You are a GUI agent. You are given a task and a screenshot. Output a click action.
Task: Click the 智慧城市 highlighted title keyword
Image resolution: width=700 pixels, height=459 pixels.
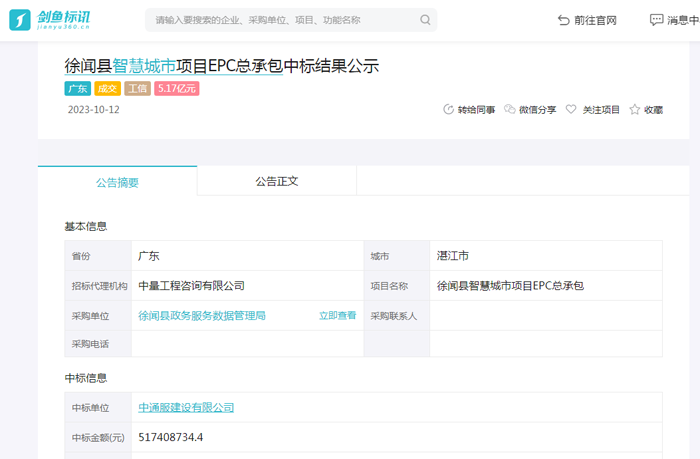[x=144, y=66]
